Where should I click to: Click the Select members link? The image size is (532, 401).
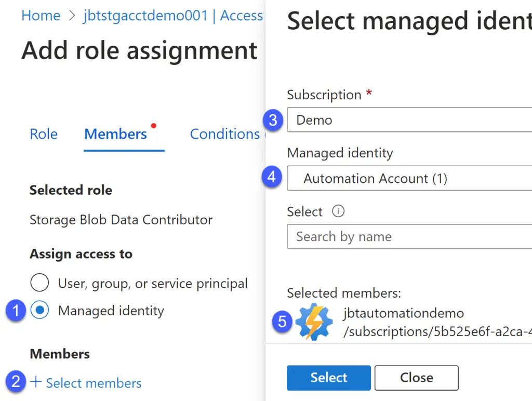(94, 383)
